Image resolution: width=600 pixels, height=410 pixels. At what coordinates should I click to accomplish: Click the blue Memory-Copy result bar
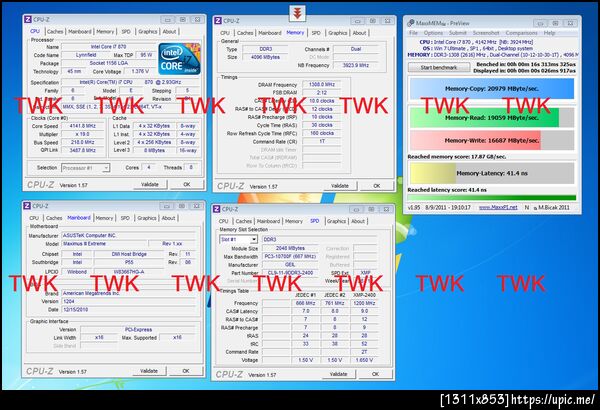[492, 88]
